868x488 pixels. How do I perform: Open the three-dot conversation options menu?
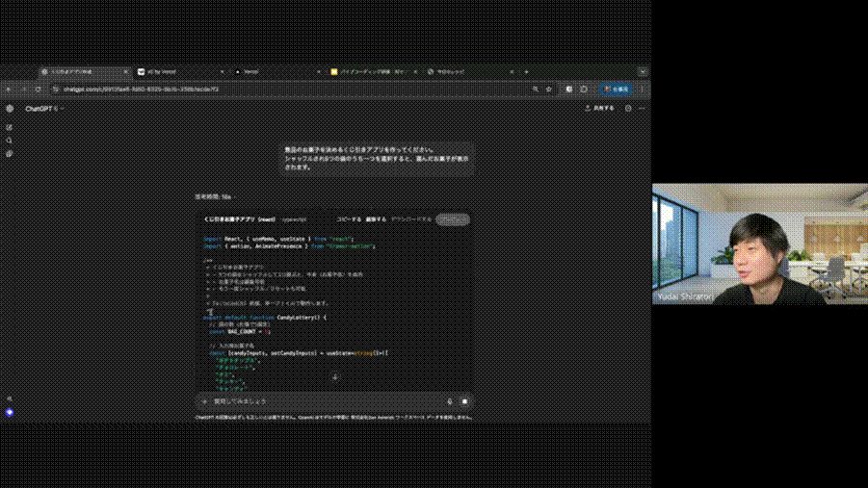pyautogui.click(x=643, y=109)
